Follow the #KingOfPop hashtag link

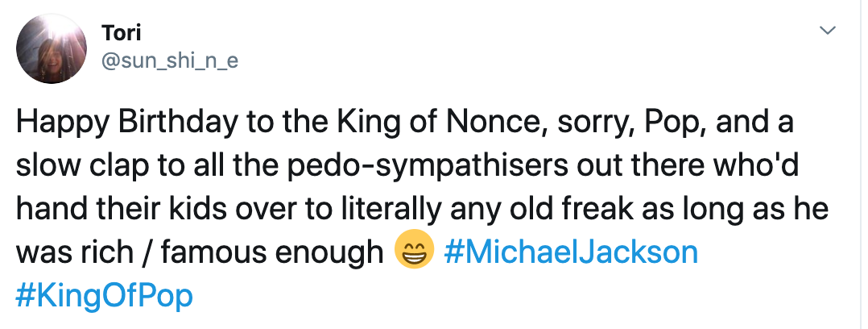(105, 295)
